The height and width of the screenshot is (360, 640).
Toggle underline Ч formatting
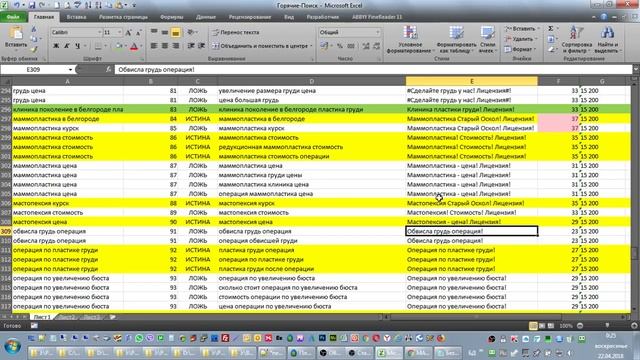pyautogui.click(x=77, y=46)
